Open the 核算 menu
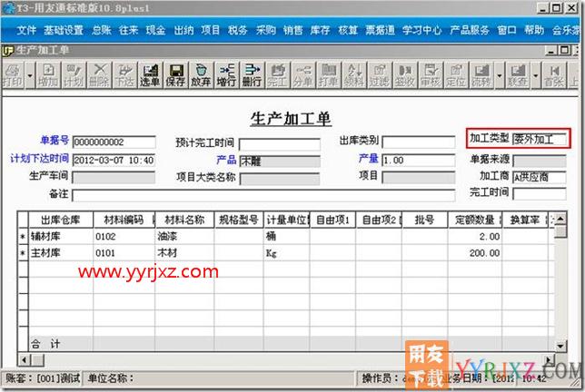Image resolution: width=585 pixels, height=392 pixels. pos(348,30)
